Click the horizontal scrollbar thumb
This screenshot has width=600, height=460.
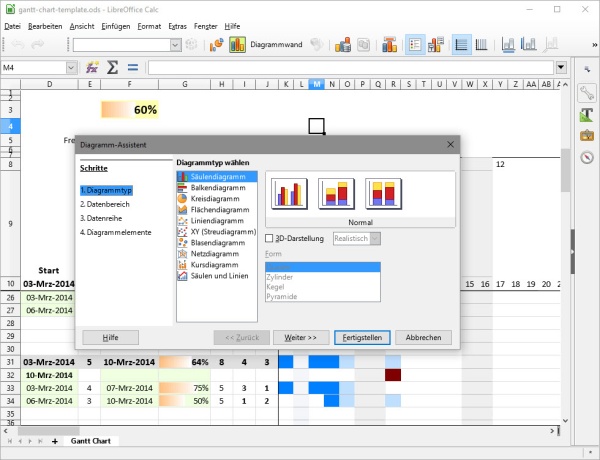49,431
